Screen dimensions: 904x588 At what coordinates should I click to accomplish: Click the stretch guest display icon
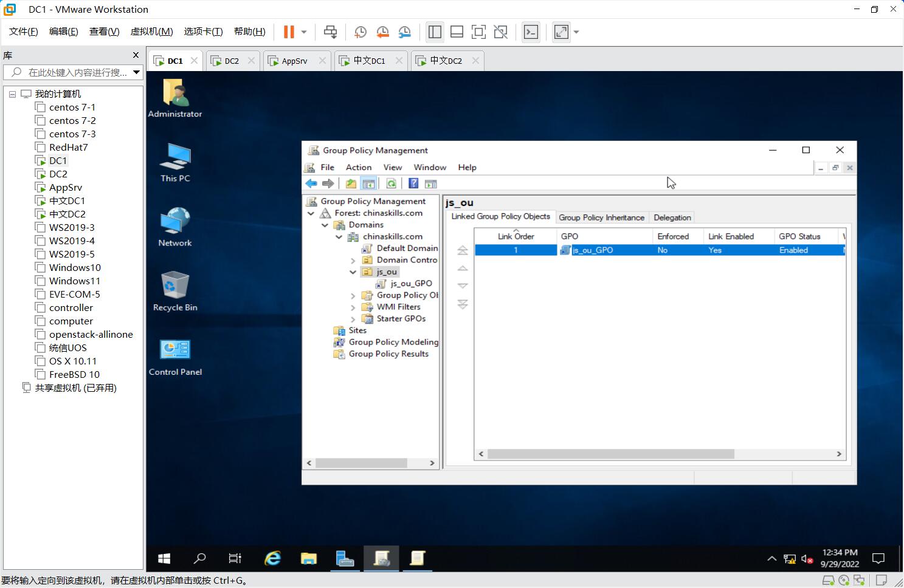pos(561,32)
